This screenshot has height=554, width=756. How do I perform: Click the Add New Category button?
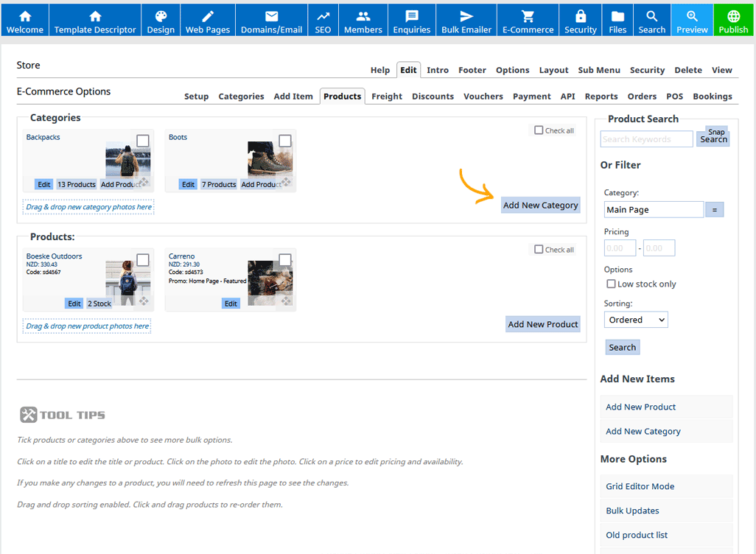[x=541, y=205]
